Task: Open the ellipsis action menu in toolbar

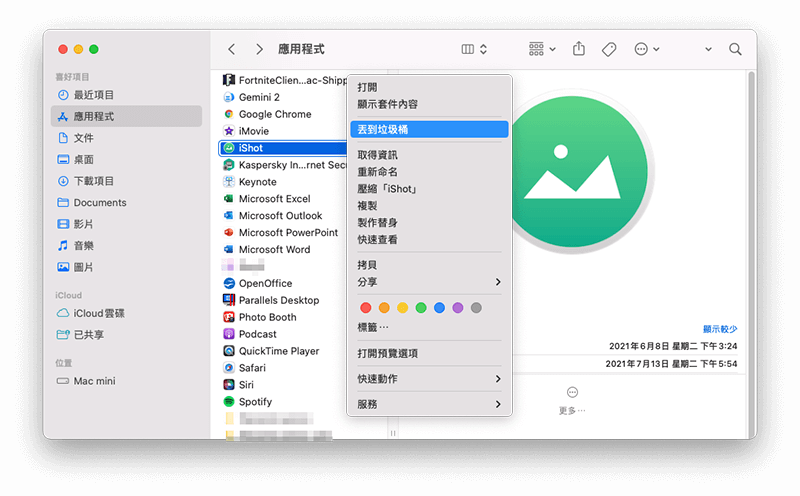Action: point(646,49)
